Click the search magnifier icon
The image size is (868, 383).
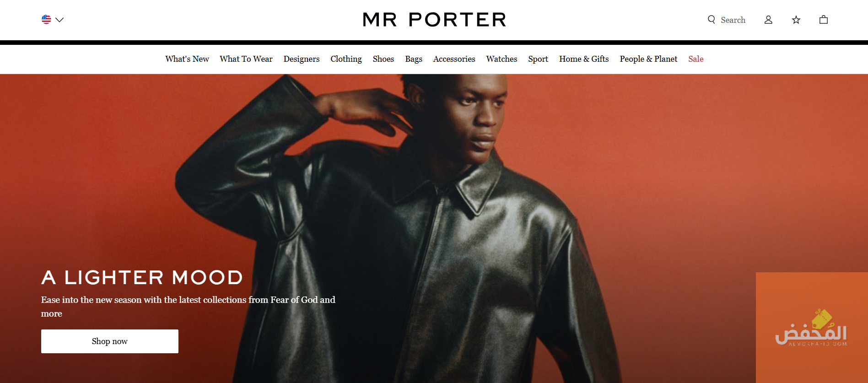point(712,19)
